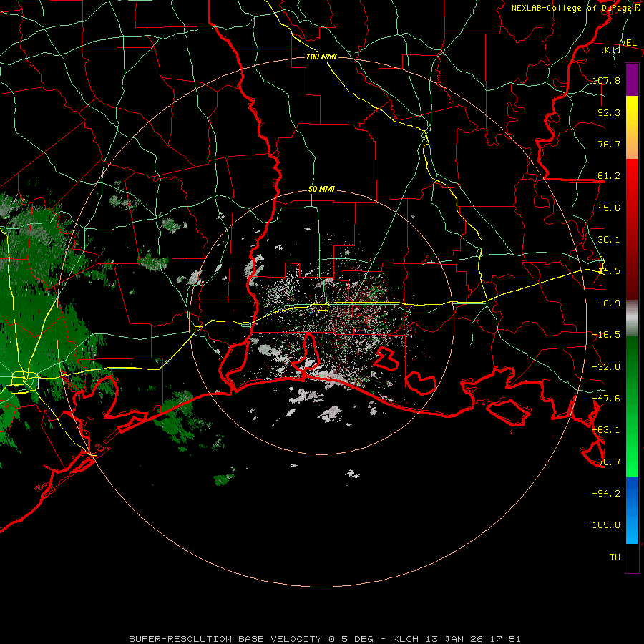Image resolution: width=644 pixels, height=644 pixels.
Task: Click the [KT] units label
Action: [x=611, y=49]
